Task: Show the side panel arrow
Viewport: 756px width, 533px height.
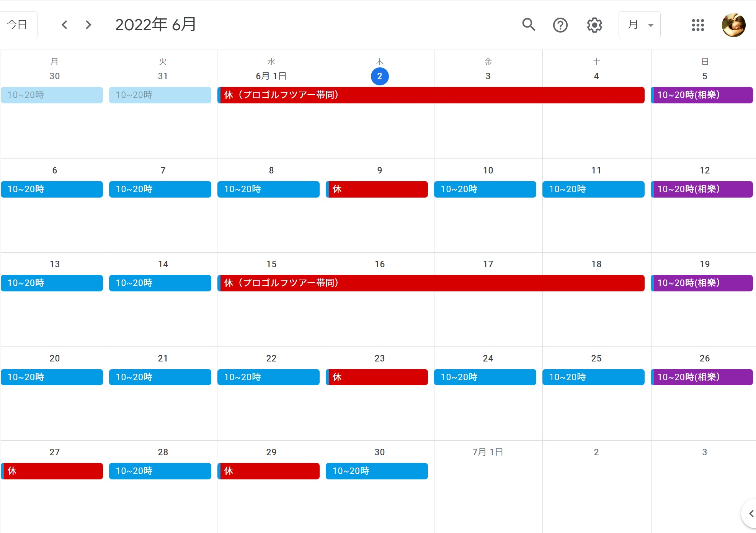Action: [750, 513]
